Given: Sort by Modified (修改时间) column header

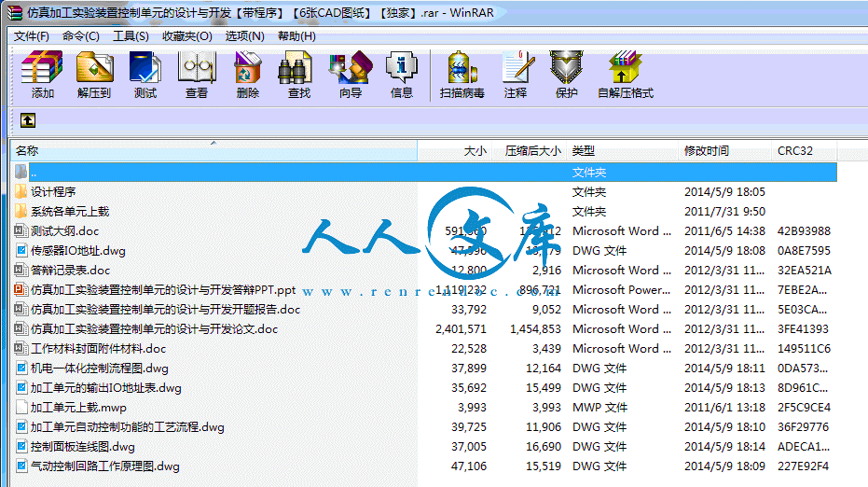Looking at the screenshot, I should click(724, 151).
